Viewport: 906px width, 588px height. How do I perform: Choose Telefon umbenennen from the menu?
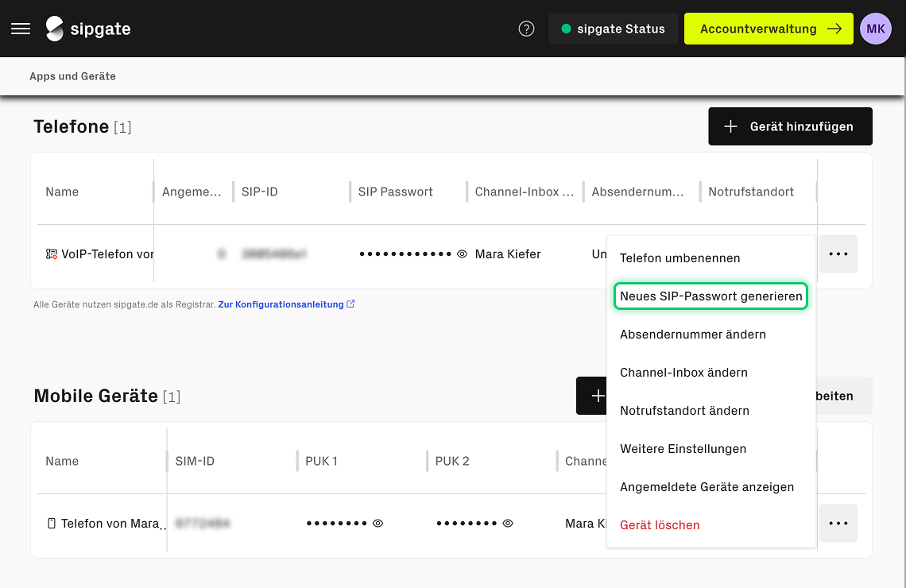pyautogui.click(x=679, y=258)
